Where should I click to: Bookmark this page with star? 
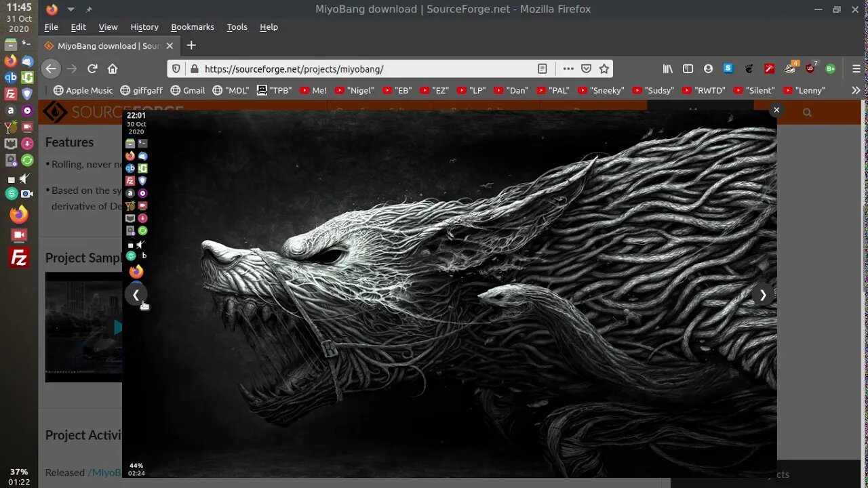tap(604, 68)
